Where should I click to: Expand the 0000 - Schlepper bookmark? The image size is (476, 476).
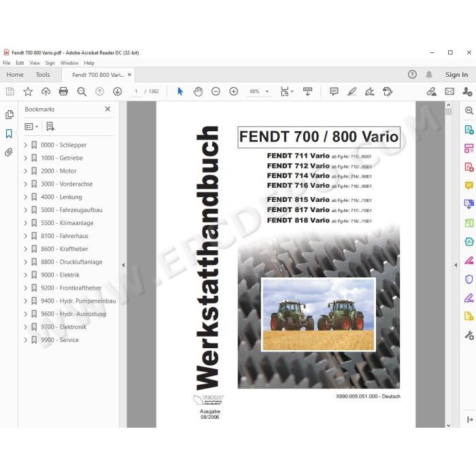click(x=26, y=145)
